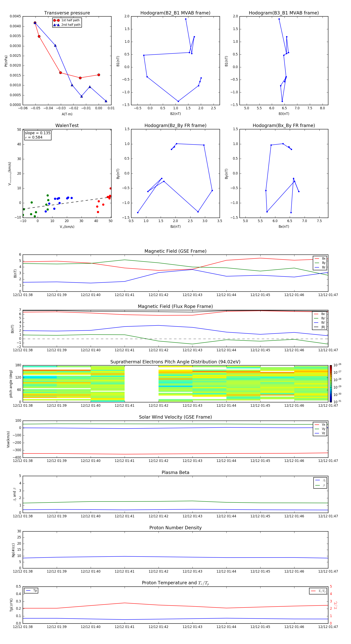Click 'Proton Number Density' plot title
Image resolution: width=351 pixels, height=644 pixels.
pos(175,528)
